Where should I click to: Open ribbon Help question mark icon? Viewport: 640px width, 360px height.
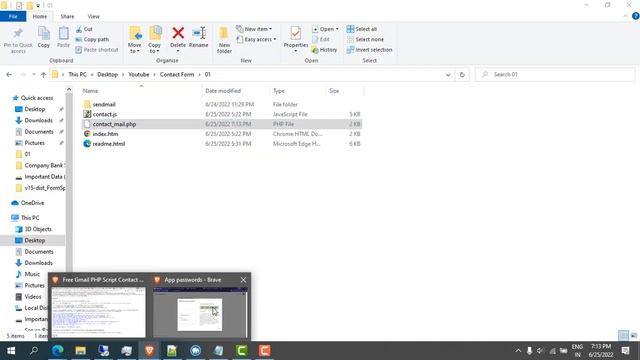pos(636,16)
